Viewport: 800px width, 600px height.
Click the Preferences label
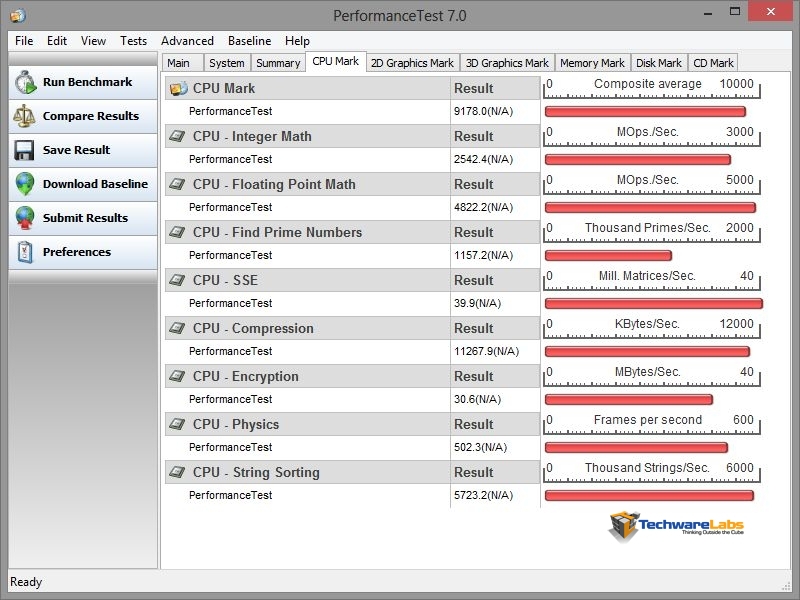[77, 252]
